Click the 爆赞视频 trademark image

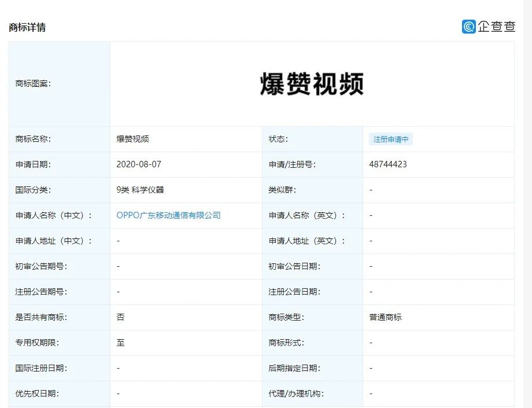point(312,84)
